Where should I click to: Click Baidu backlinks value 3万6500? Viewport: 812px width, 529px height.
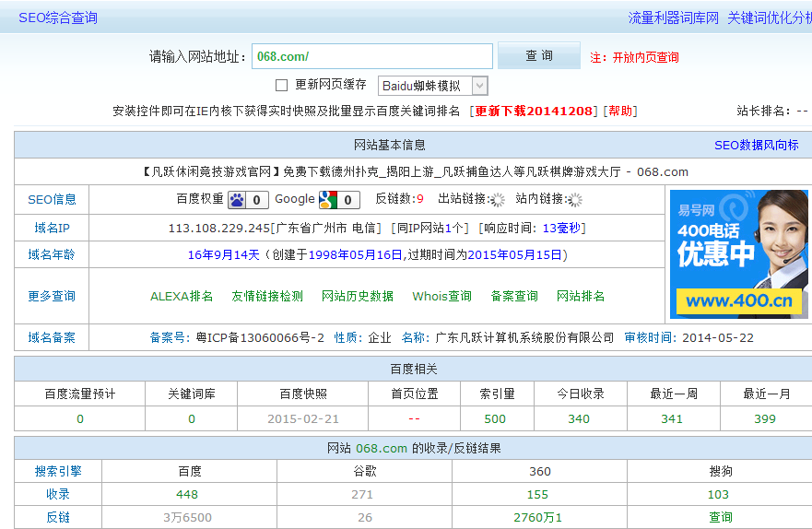point(187,518)
